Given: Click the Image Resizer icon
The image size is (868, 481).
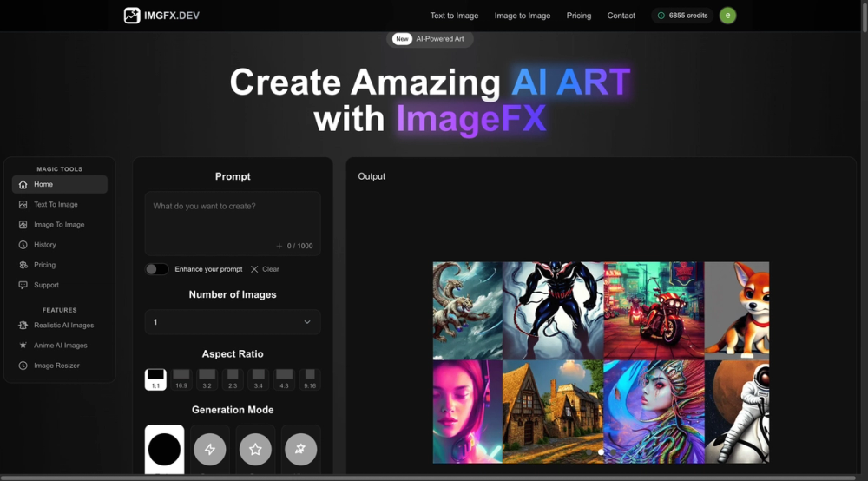Looking at the screenshot, I should [23, 366].
